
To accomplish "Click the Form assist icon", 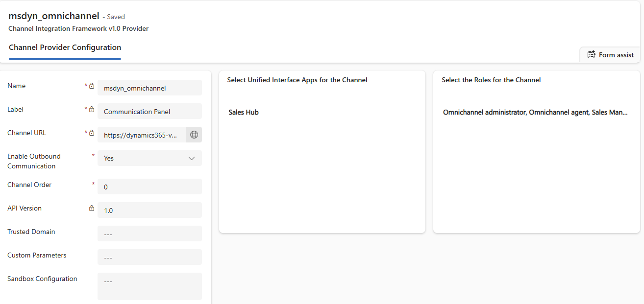I will pos(592,55).
